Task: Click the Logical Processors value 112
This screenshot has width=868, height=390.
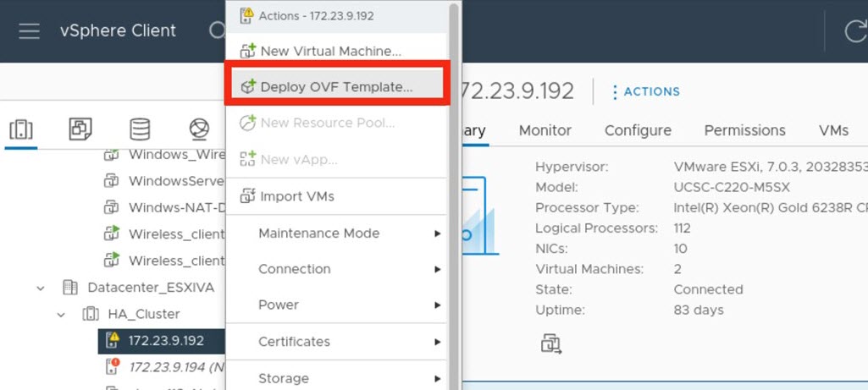Action: (x=682, y=228)
